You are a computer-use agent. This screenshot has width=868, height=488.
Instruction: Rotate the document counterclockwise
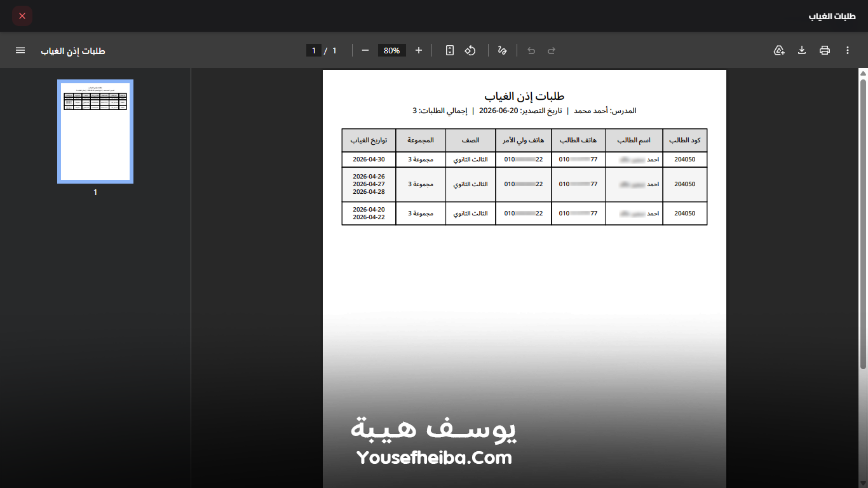click(x=470, y=50)
